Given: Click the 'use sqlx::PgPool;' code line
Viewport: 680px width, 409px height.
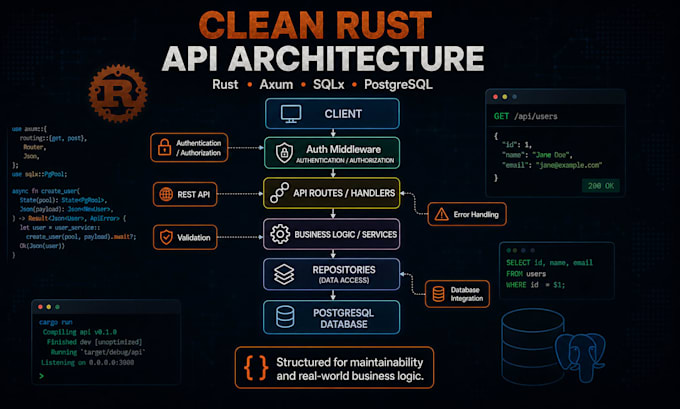Looking at the screenshot, I should click(x=39, y=174).
